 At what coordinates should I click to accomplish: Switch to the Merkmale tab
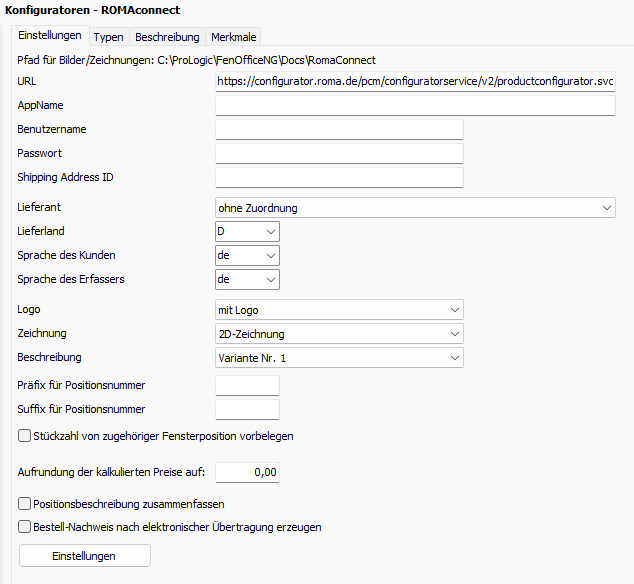233,37
